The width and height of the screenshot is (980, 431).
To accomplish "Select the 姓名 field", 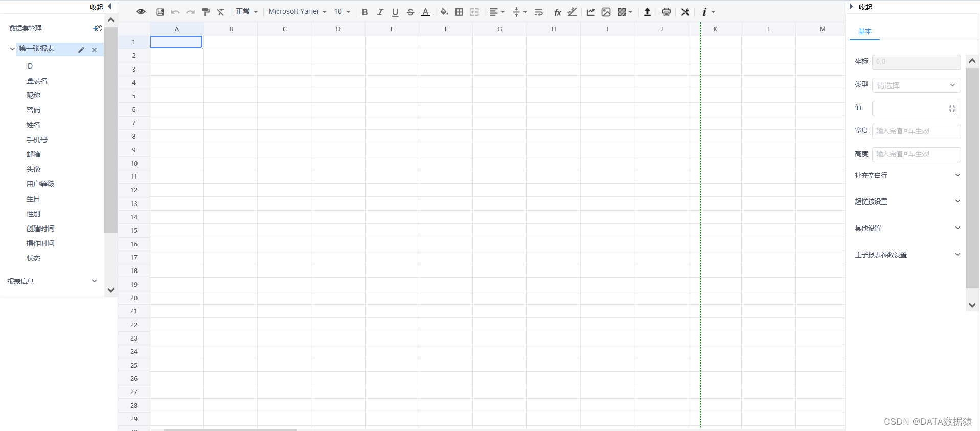I will [33, 125].
